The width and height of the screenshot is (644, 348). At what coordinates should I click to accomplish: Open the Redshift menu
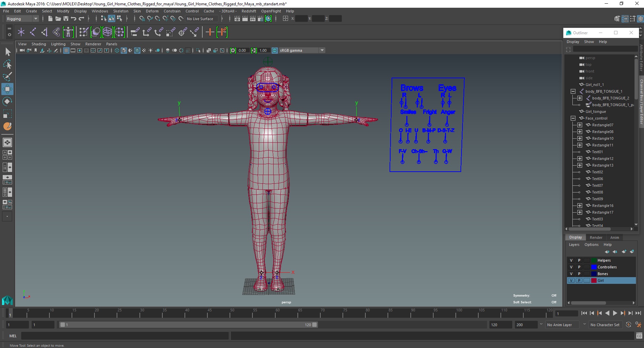(x=249, y=11)
